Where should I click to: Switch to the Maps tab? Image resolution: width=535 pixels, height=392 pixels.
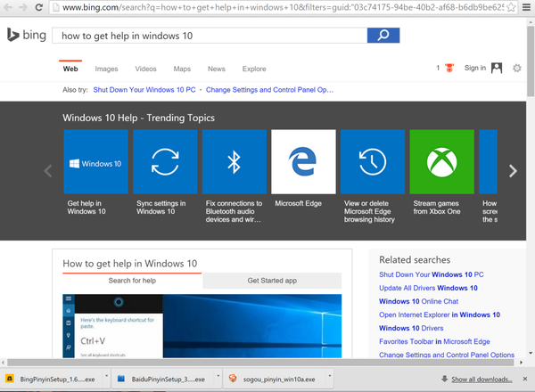182,69
